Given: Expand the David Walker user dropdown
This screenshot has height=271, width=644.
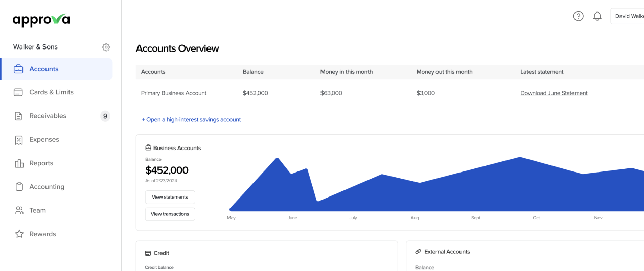Looking at the screenshot, I should [628, 16].
